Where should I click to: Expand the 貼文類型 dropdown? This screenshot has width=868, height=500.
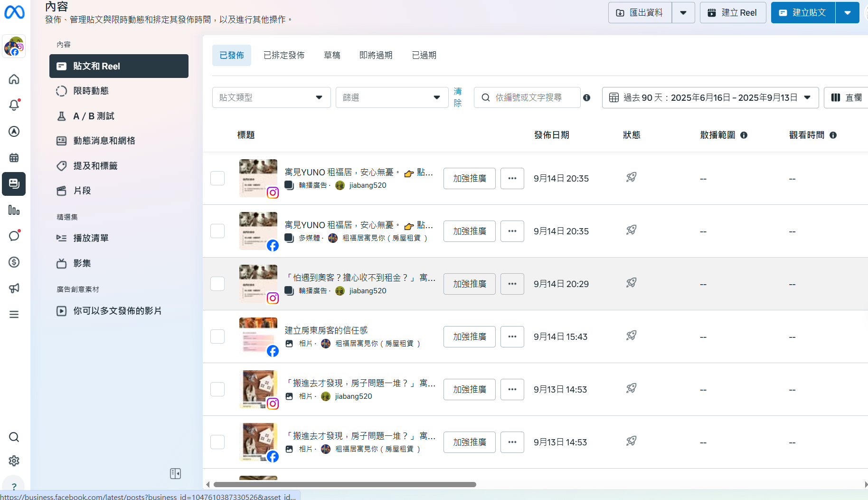point(271,97)
